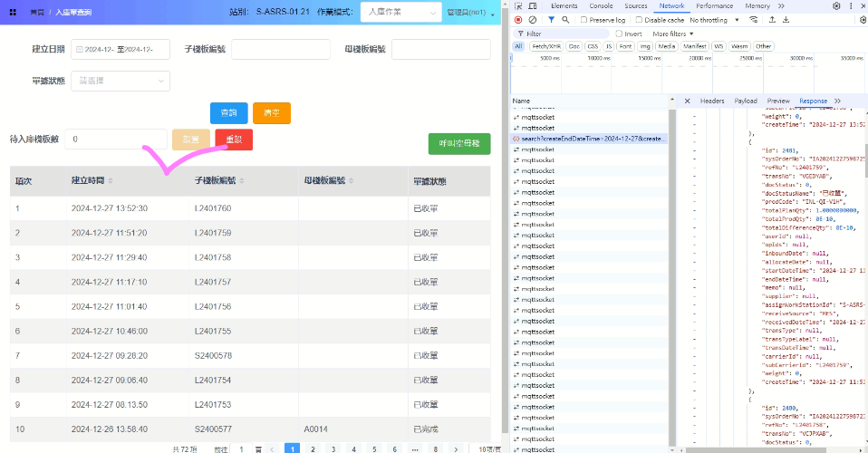This screenshot has width=868, height=453.
Task: Focus the 母棧板編號 input field
Action: (x=440, y=49)
